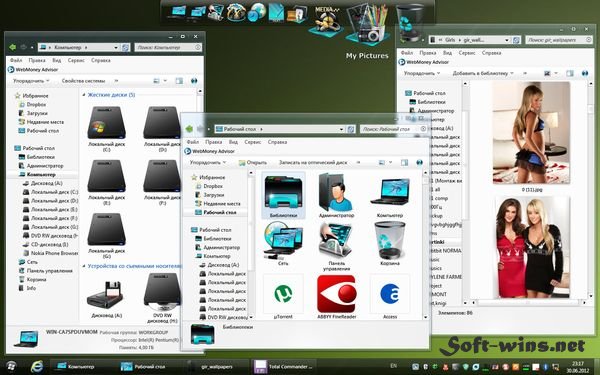Select Загрузки in Компьютер window sidebar
Screen dimensions: 600x375
pyautogui.click(x=33, y=113)
